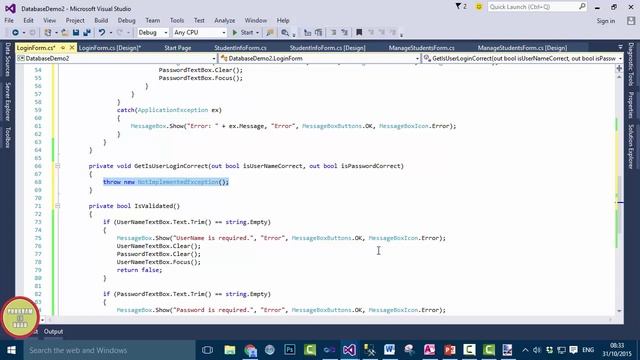Open the File menu
This screenshot has width=640, height=360.
9,20
